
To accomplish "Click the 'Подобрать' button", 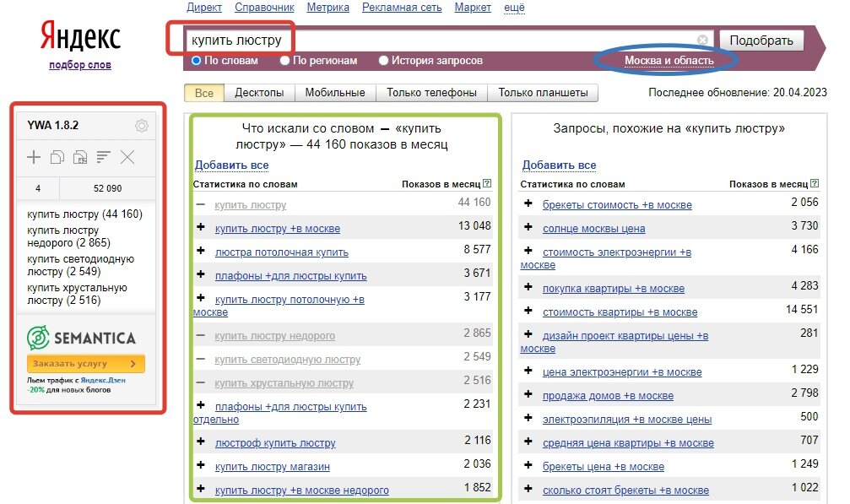I will click(x=761, y=41).
